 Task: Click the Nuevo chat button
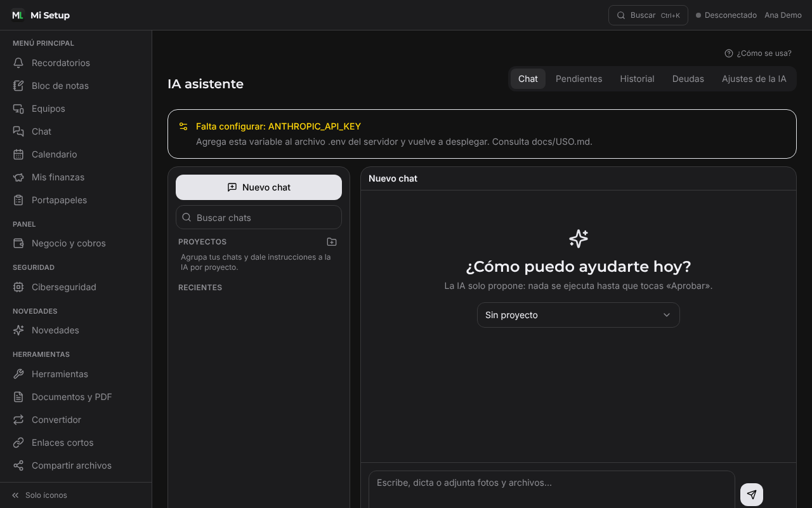(259, 187)
